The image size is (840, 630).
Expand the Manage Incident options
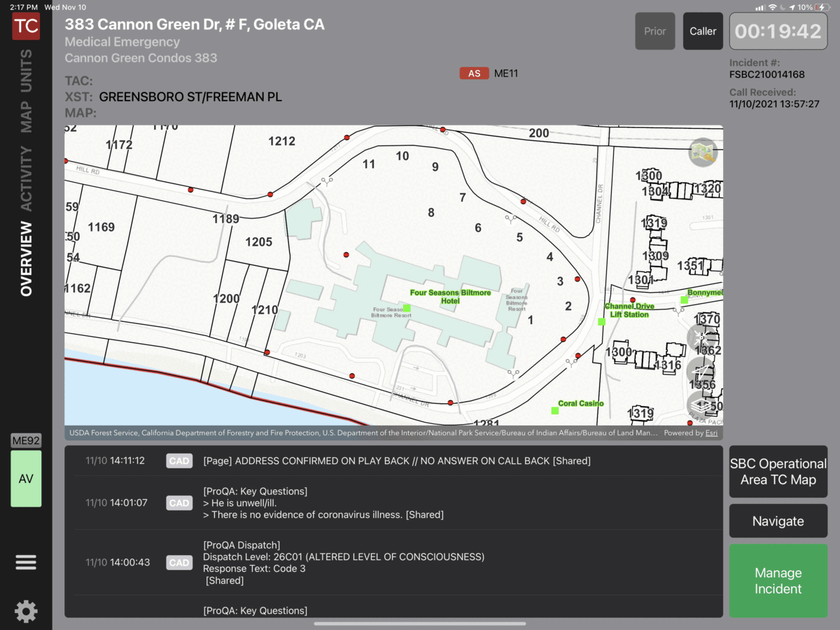coord(778,580)
